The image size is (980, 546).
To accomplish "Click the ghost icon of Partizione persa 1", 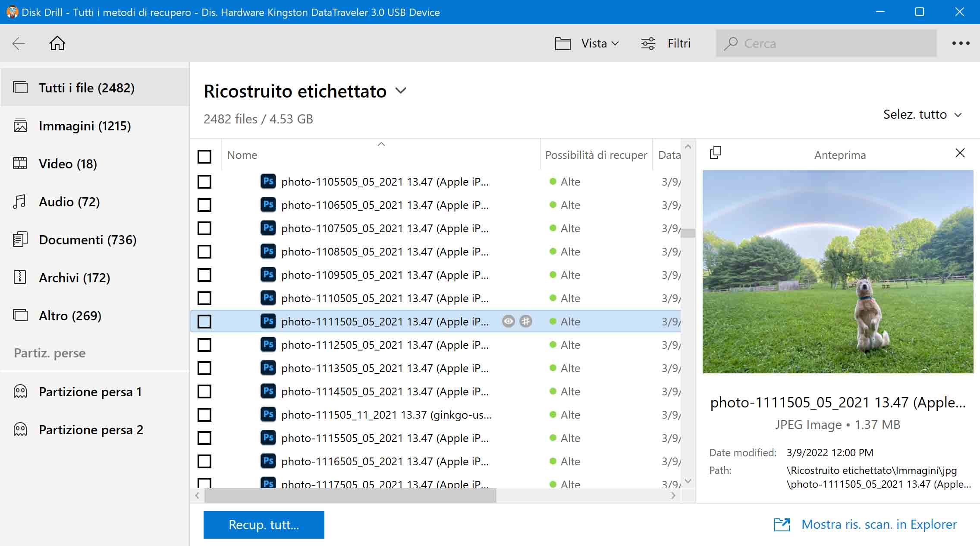I will tap(20, 391).
